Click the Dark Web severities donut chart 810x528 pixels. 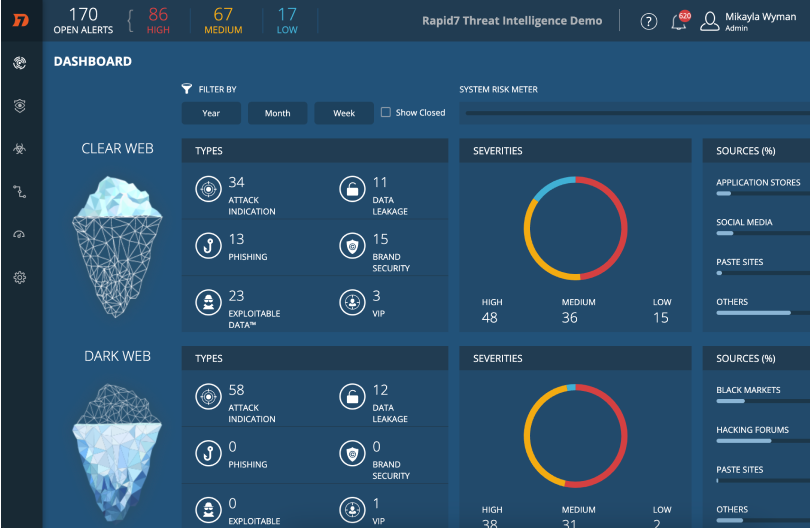[575, 436]
